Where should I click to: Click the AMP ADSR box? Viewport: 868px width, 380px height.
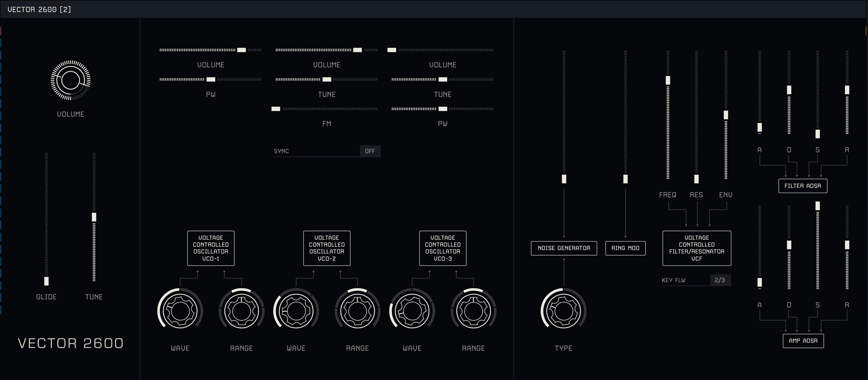803,340
